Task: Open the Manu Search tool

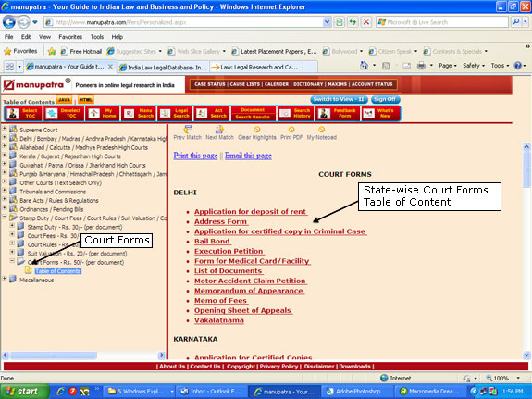Action: (139, 114)
